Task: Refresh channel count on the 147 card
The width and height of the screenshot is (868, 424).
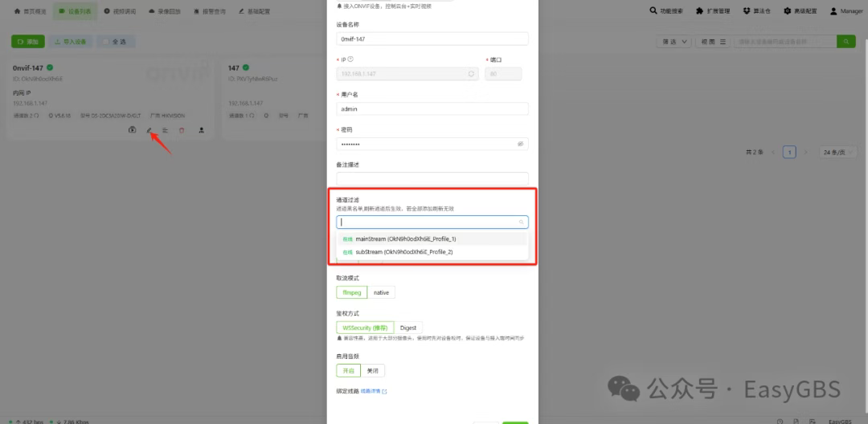Action: (x=252, y=116)
